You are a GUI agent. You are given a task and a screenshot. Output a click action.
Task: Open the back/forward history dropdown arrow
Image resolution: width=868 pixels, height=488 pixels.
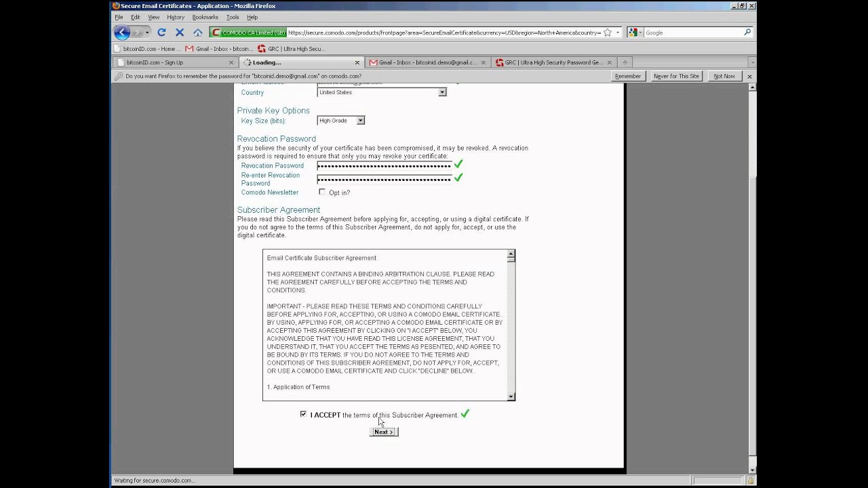[x=148, y=33]
